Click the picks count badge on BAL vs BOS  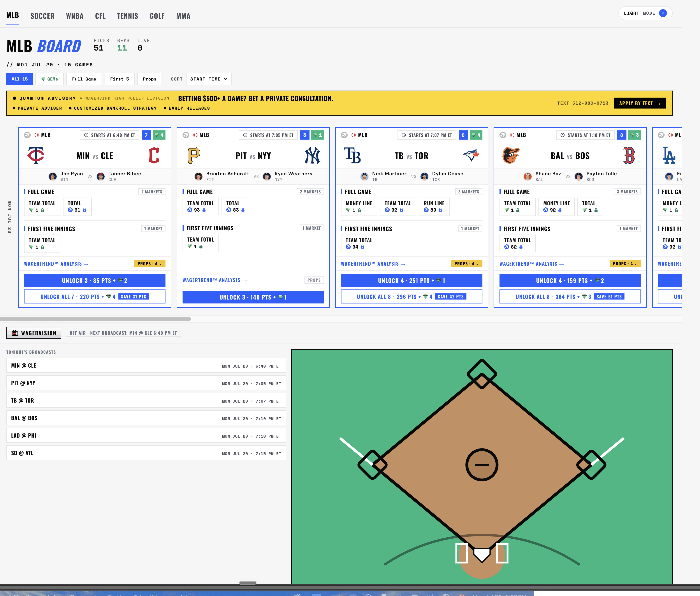point(622,135)
